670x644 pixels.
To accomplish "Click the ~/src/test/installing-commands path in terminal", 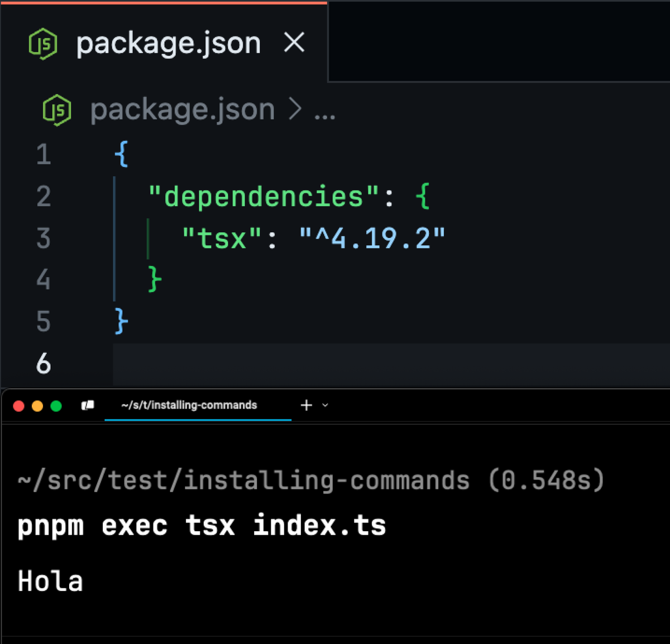I will (244, 480).
